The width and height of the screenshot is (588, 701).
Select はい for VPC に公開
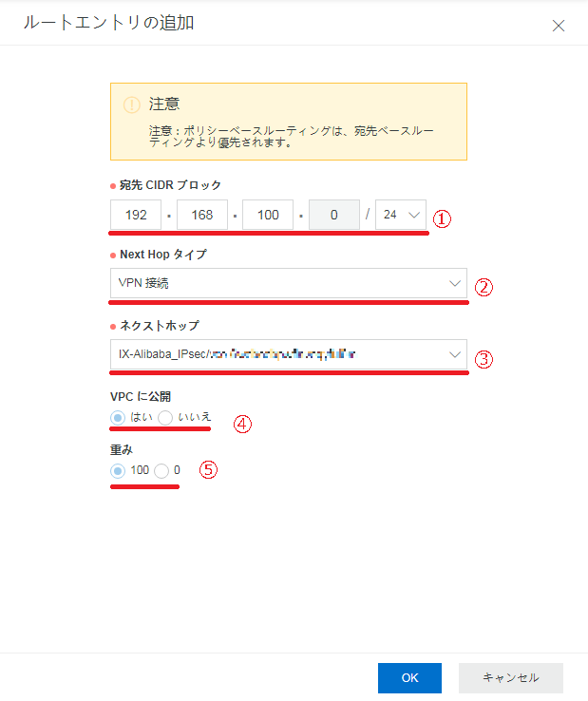pos(119,417)
